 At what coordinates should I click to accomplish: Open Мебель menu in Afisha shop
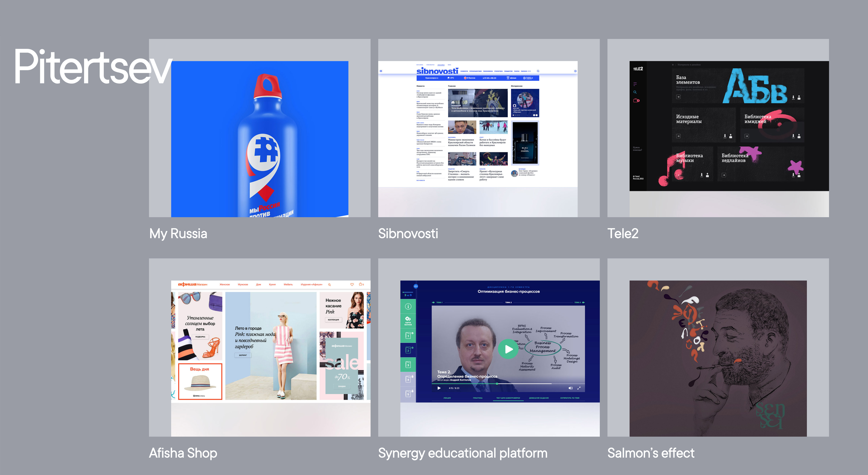288,285
